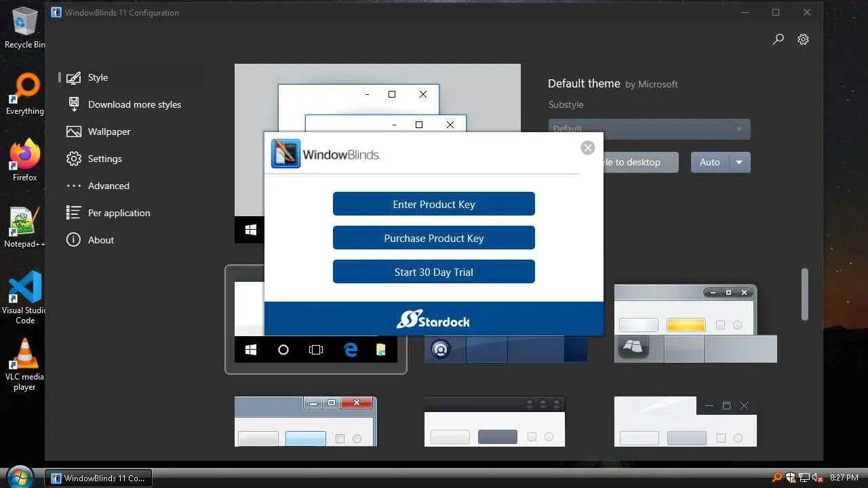Select Style in the sidebar
This screenshot has width=868, height=488.
pos(98,77)
